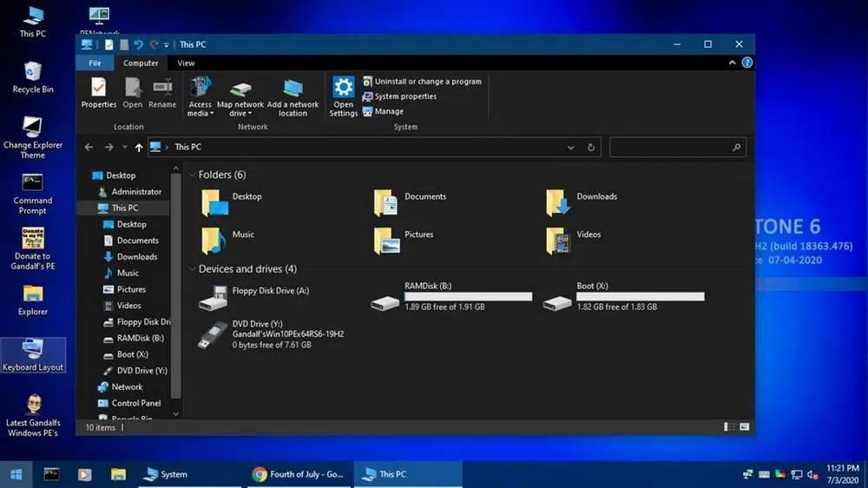This screenshot has width=868, height=488.
Task: Click Uninstall or change a program
Action: coord(422,82)
